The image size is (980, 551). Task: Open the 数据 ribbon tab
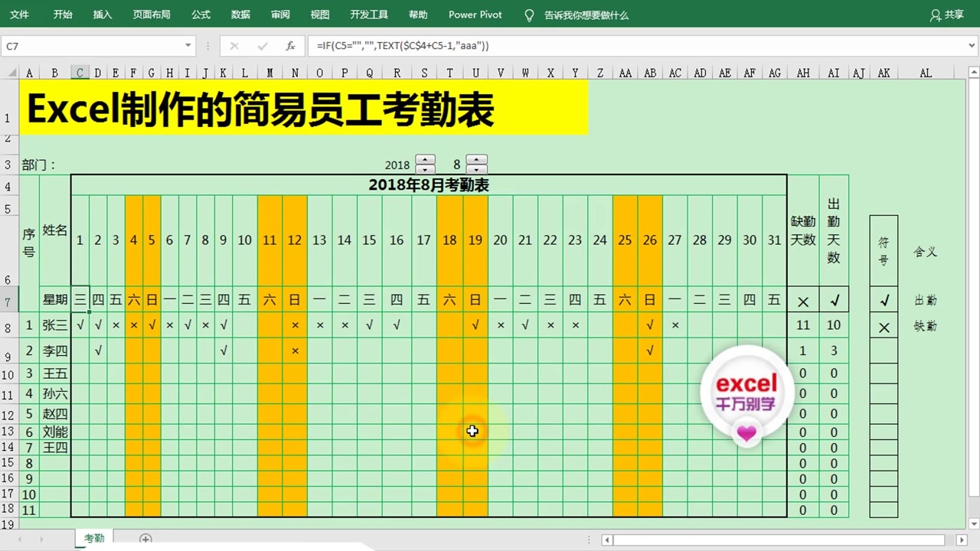click(x=240, y=15)
